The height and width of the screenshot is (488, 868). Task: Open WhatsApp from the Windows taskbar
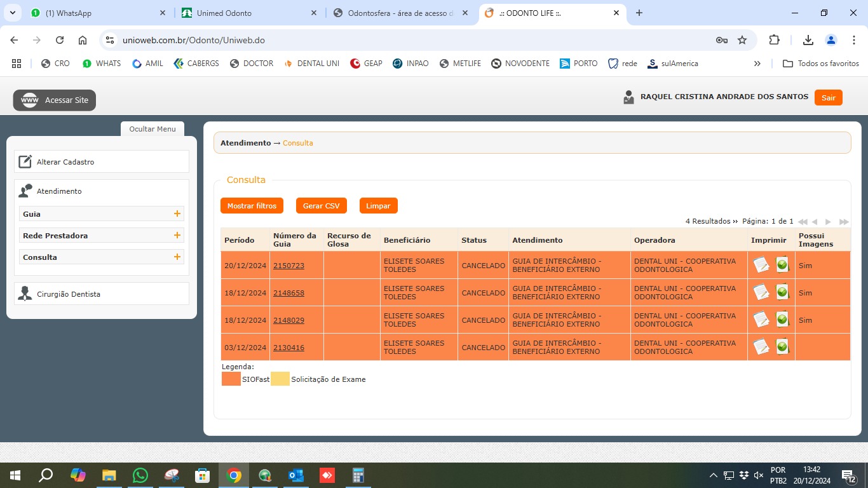pyautogui.click(x=140, y=475)
